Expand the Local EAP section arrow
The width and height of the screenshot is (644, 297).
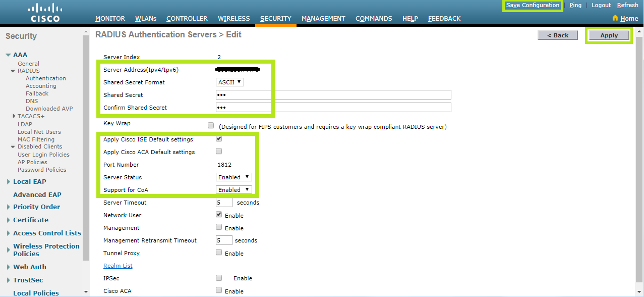[9, 182]
